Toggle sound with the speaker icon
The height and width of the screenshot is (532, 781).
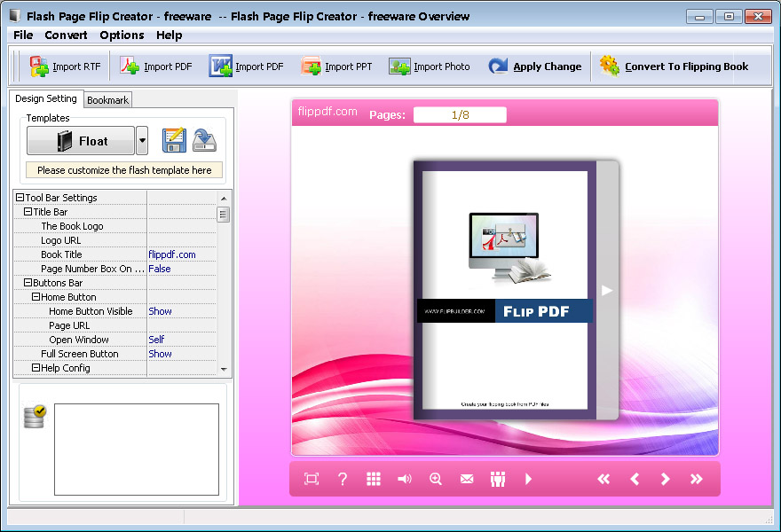405,479
